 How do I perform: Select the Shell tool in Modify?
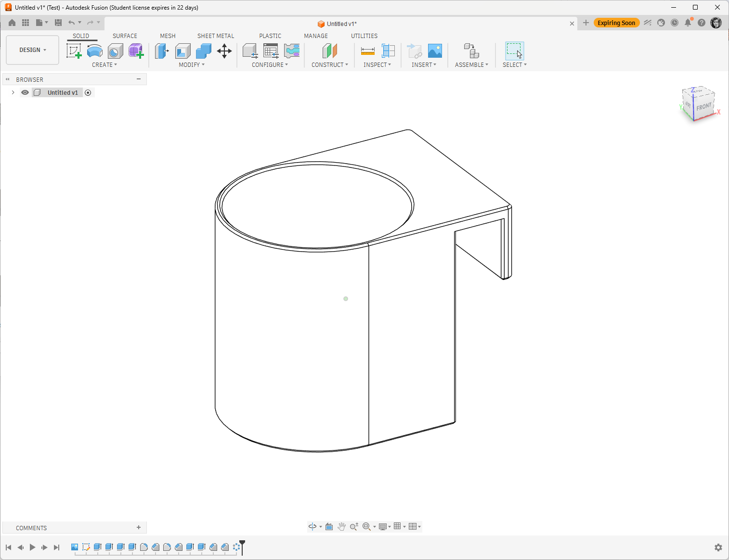183,51
